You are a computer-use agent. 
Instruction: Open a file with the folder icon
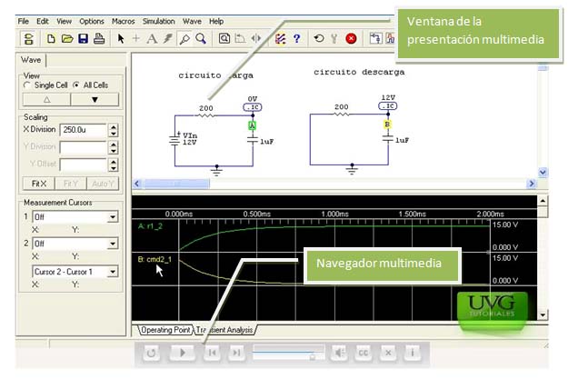click(x=67, y=38)
